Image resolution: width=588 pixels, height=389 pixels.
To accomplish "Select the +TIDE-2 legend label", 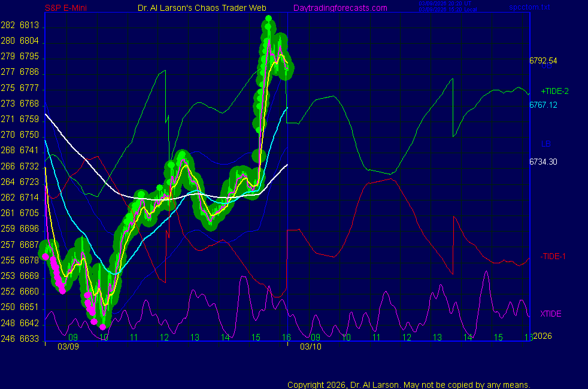I will 554,91.
